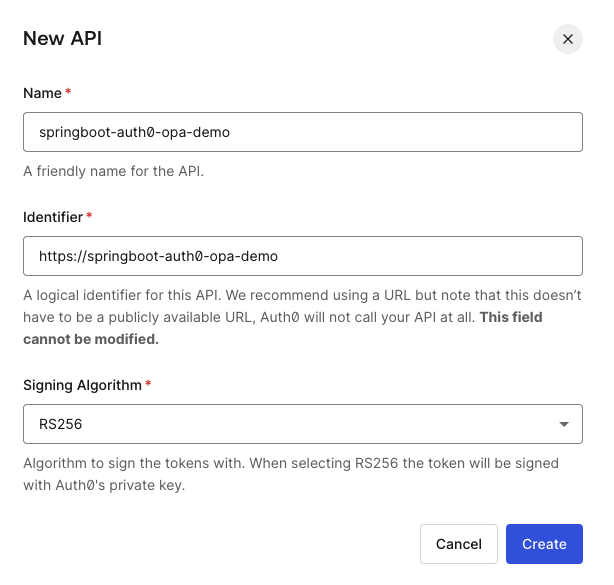Select the RS256 value in the dropdown

click(61, 424)
